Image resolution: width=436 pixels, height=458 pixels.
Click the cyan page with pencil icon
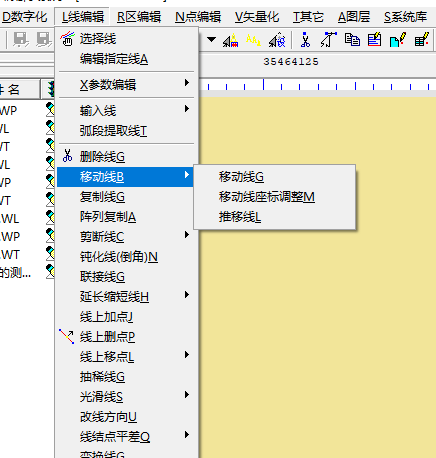coord(398,40)
